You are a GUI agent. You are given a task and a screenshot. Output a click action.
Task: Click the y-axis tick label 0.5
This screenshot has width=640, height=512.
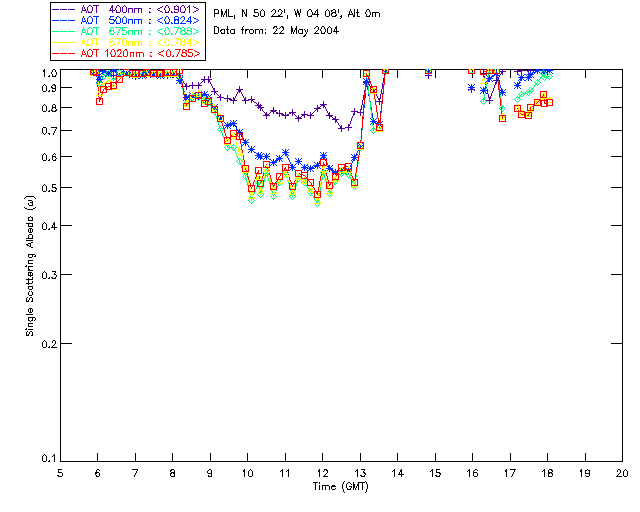49,188
